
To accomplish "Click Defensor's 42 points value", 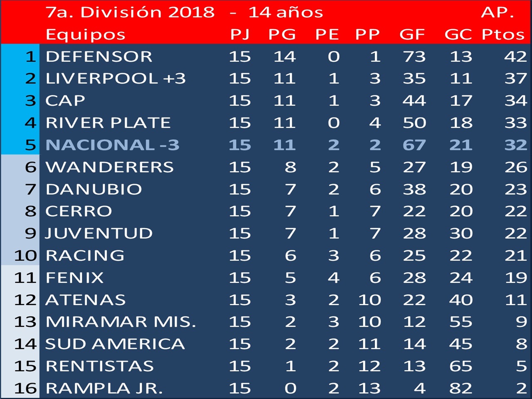I will pos(515,57).
